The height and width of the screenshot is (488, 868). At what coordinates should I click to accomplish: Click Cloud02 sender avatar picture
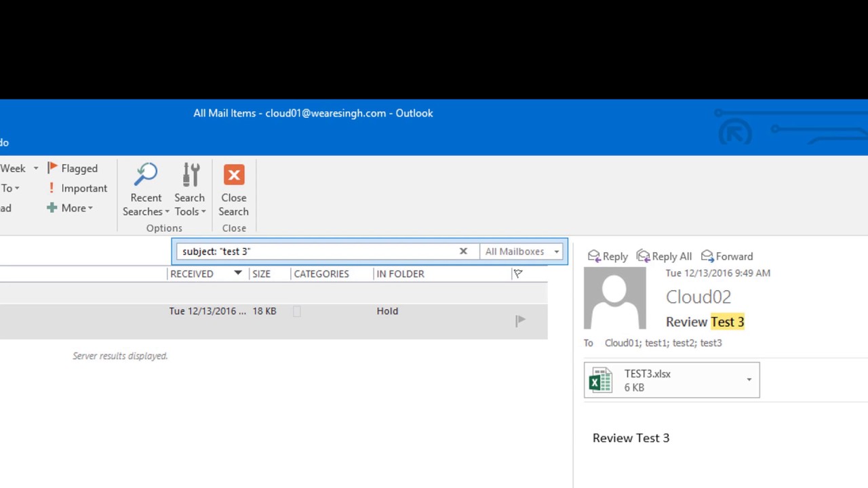[615, 298]
